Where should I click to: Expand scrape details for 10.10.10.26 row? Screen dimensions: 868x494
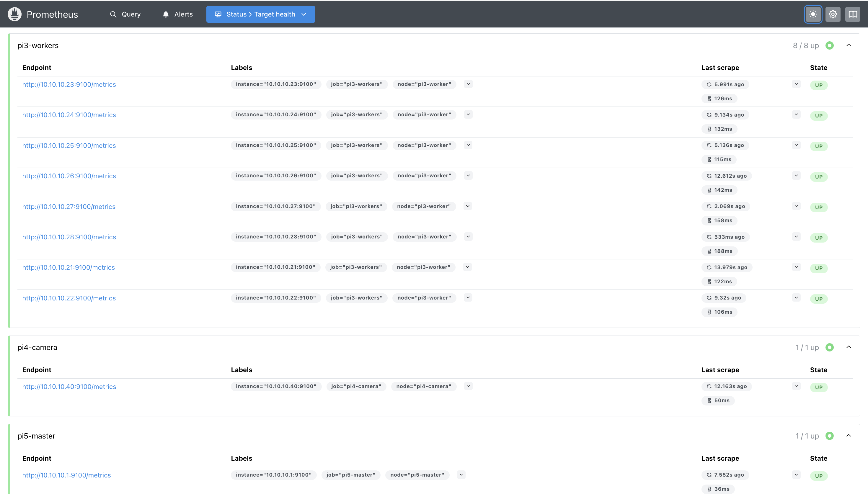pos(796,175)
